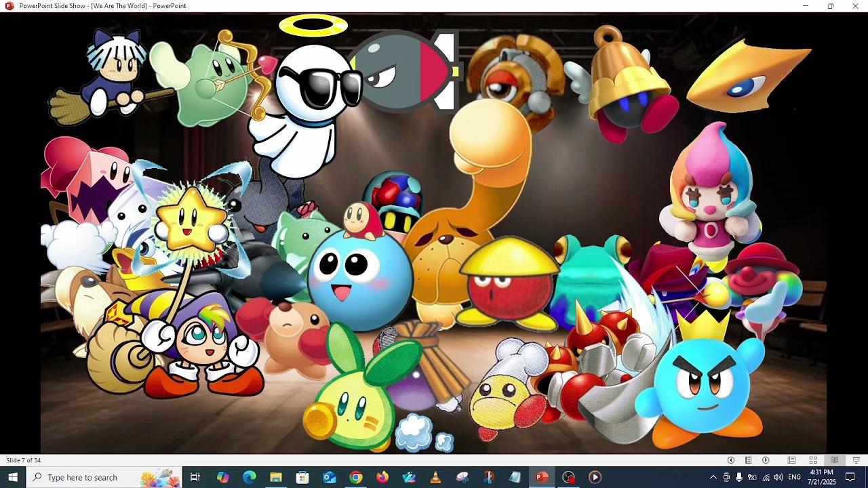Open Task View
The width and height of the screenshot is (868, 488).
pyautogui.click(x=195, y=477)
